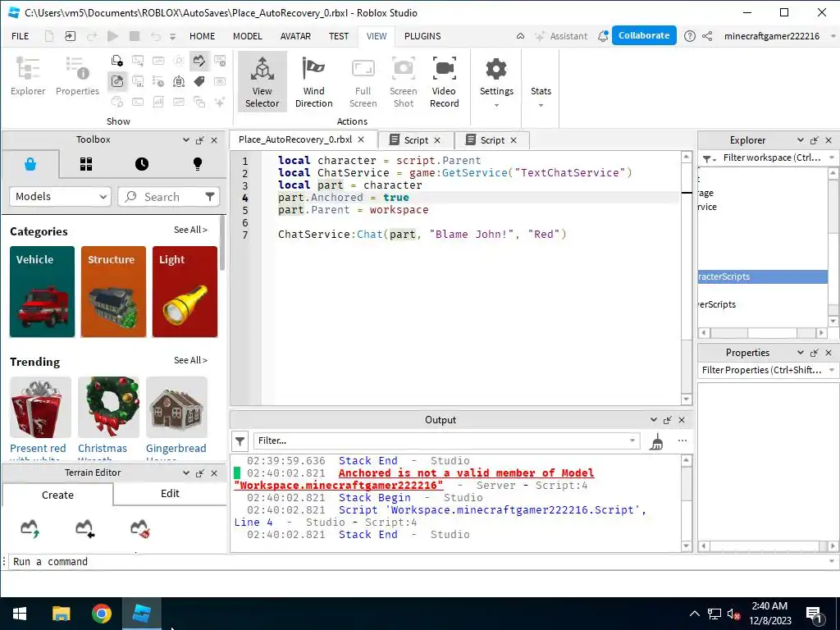The height and width of the screenshot is (630, 840).
Task: Switch to MODEL ribbon tab
Action: click(x=247, y=36)
